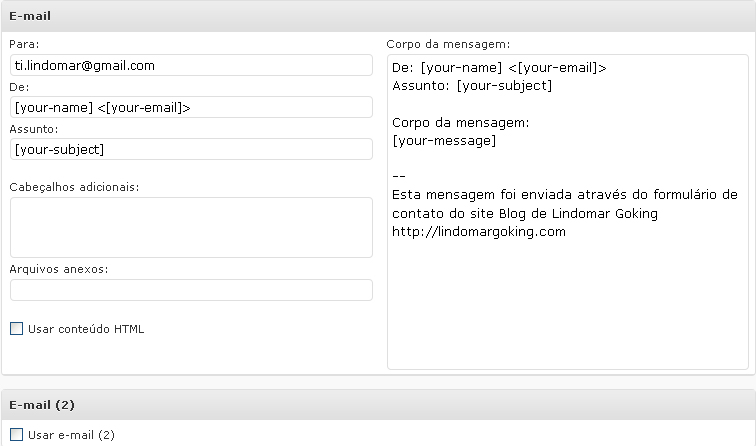The height and width of the screenshot is (446, 756).
Task: Collapse the E-mail panel header
Action: (378, 16)
